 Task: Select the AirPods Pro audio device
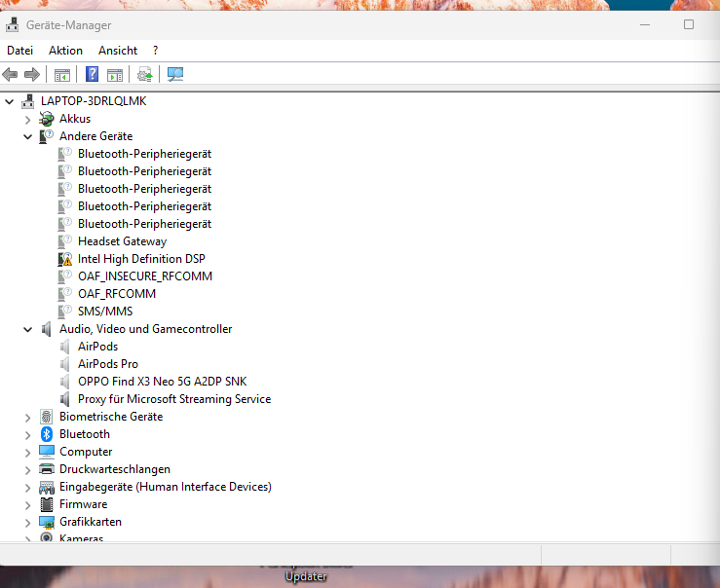[x=108, y=364]
